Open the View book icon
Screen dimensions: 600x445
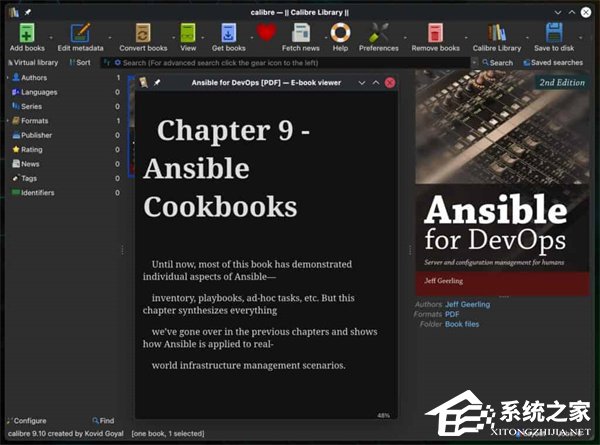(188, 33)
